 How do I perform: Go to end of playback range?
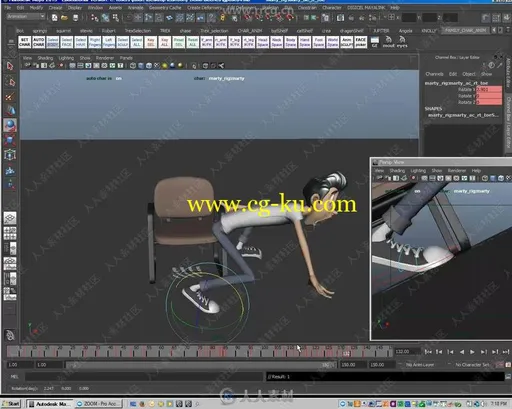point(506,352)
